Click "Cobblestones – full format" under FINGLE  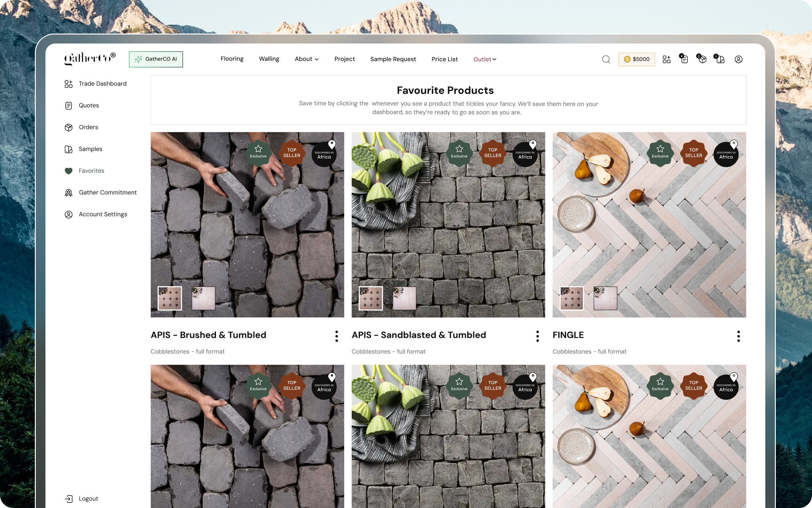pyautogui.click(x=589, y=351)
